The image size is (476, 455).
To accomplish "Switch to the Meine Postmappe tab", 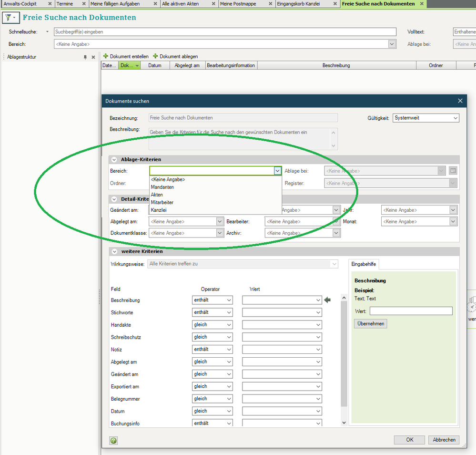I will [238, 4].
